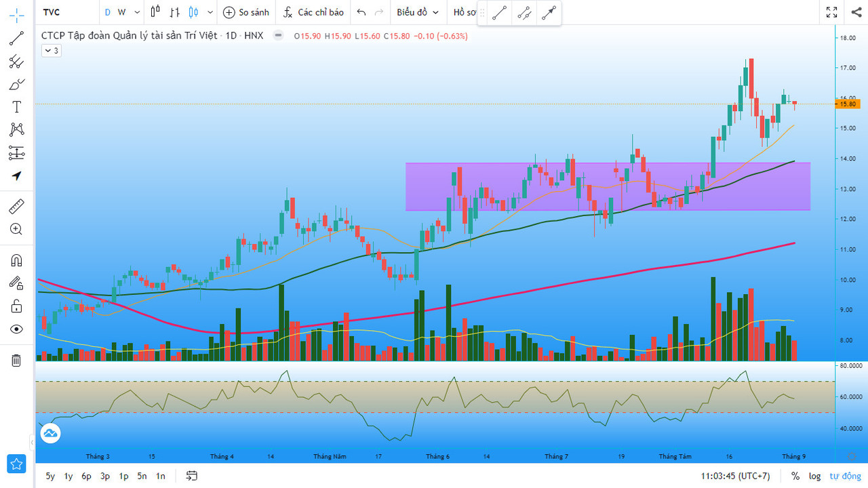Toggle percent scale mode
The height and width of the screenshot is (488, 868).
[795, 476]
